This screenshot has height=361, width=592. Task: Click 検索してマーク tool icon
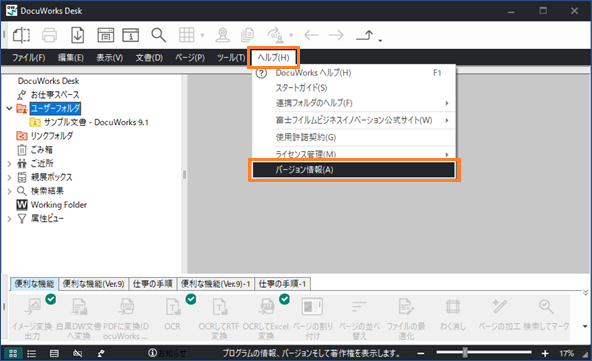coord(546,307)
